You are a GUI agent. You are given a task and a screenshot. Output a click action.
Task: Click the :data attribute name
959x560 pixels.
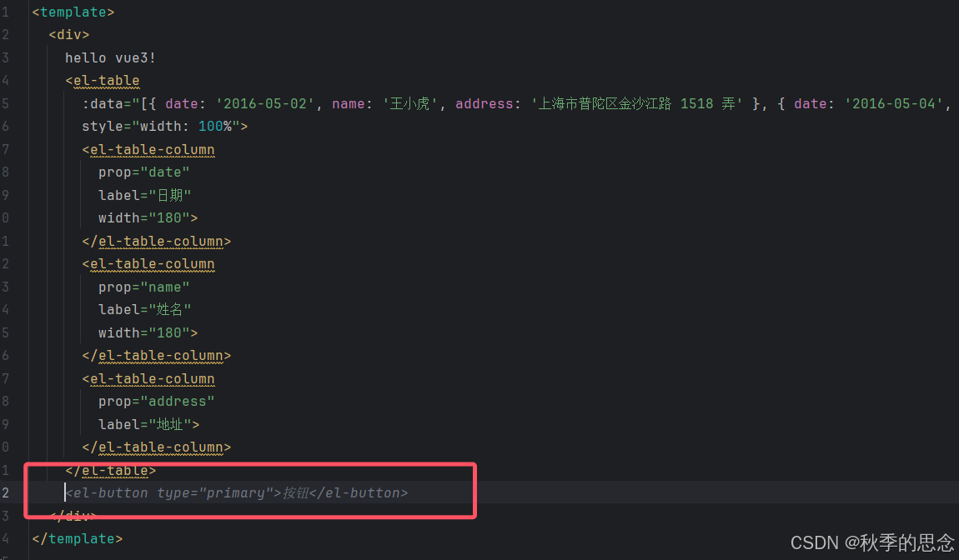(101, 104)
